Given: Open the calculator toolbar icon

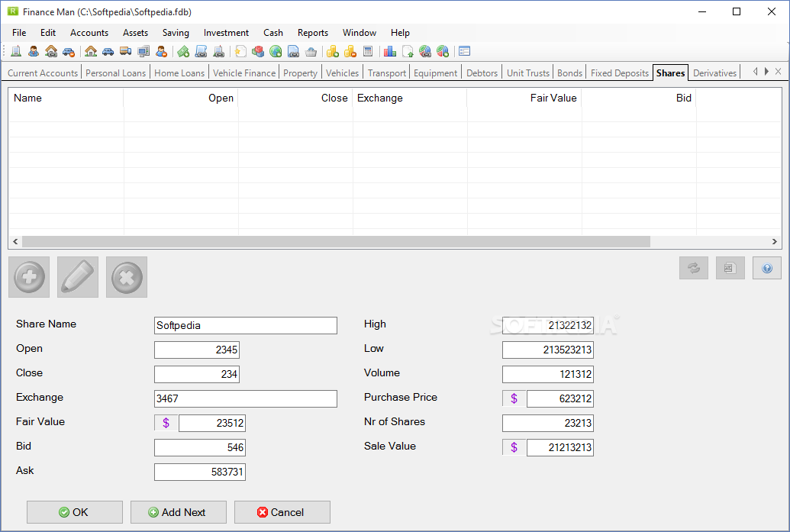Looking at the screenshot, I should point(368,51).
